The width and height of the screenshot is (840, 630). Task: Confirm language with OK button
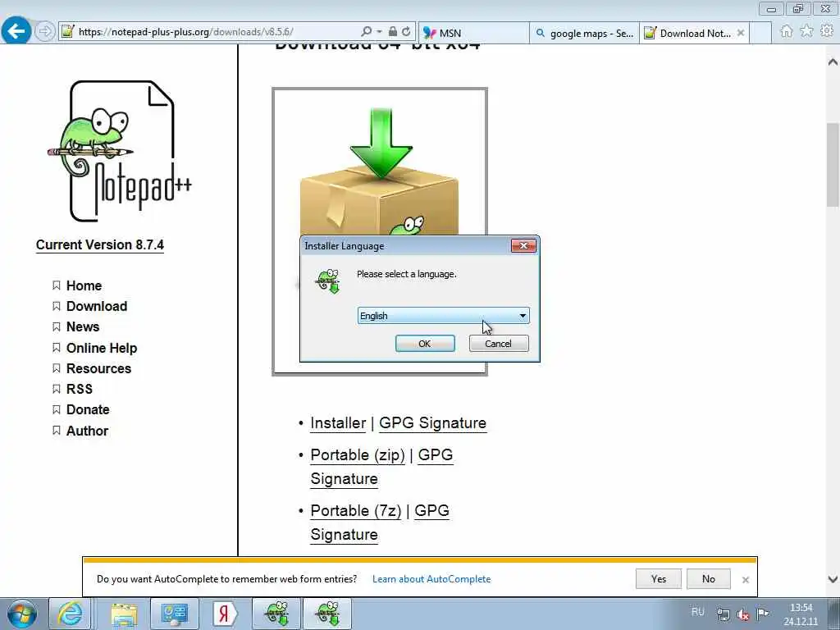click(425, 344)
